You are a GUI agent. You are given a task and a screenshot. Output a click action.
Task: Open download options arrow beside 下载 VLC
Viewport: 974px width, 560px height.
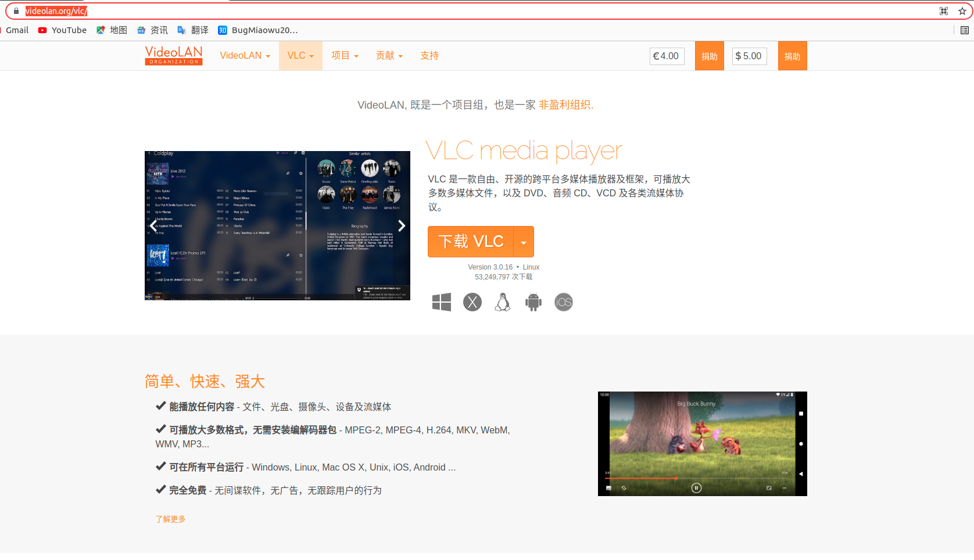(524, 242)
